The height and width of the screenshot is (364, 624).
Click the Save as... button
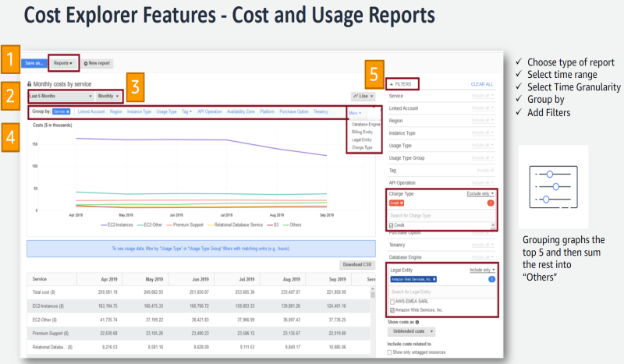(x=34, y=63)
